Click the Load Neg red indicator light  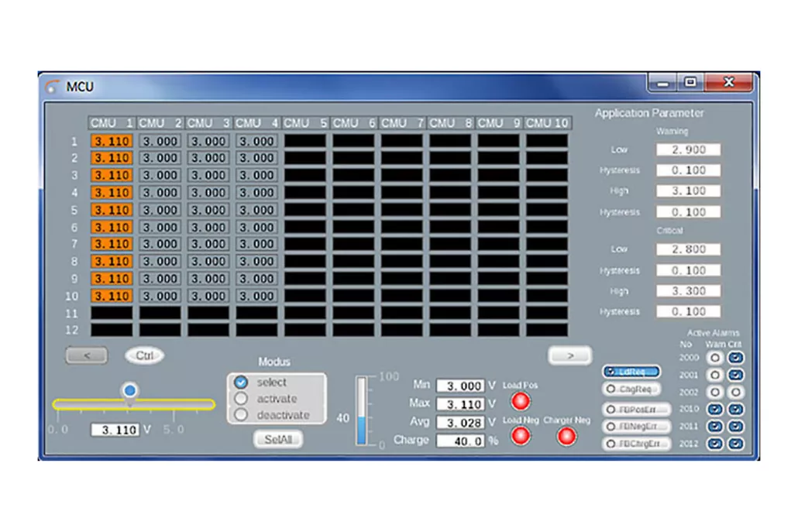520,436
